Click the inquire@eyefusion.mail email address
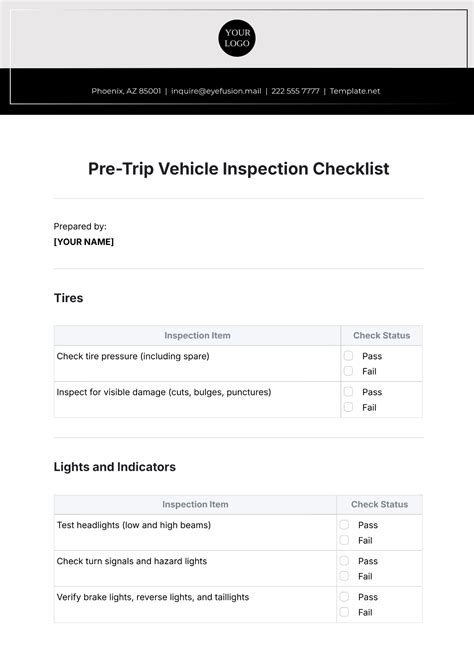Image resolution: width=474 pixels, height=669 pixels. pos(216,91)
